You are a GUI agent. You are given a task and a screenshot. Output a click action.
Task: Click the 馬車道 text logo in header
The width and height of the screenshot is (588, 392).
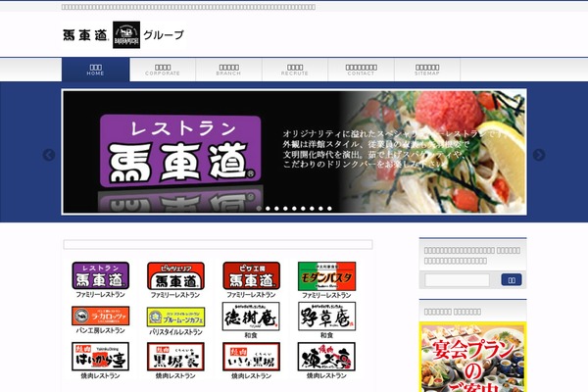85,35
